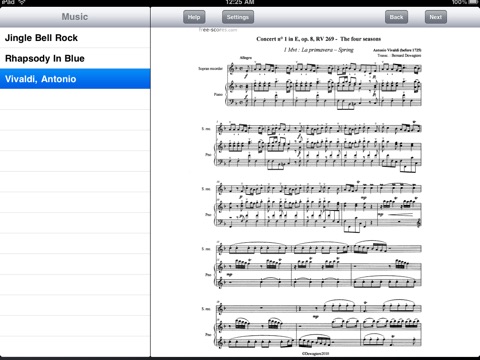Image resolution: width=480 pixels, height=360 pixels.
Task: Advance to the Next page
Action: (435, 17)
